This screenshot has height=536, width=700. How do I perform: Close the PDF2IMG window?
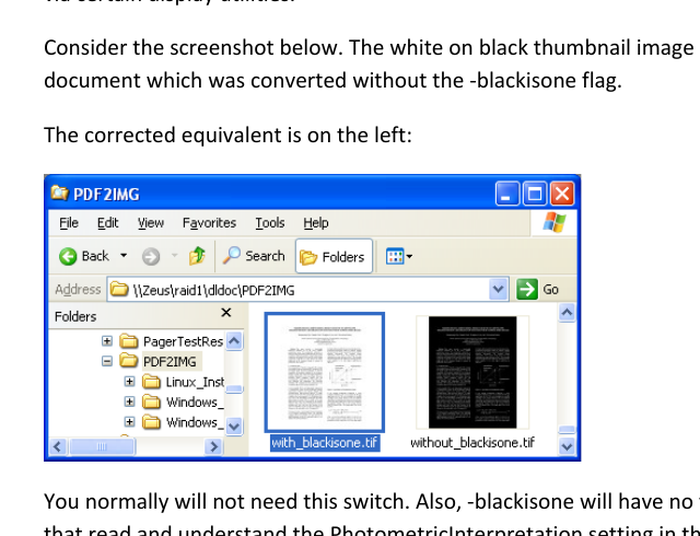point(562,194)
